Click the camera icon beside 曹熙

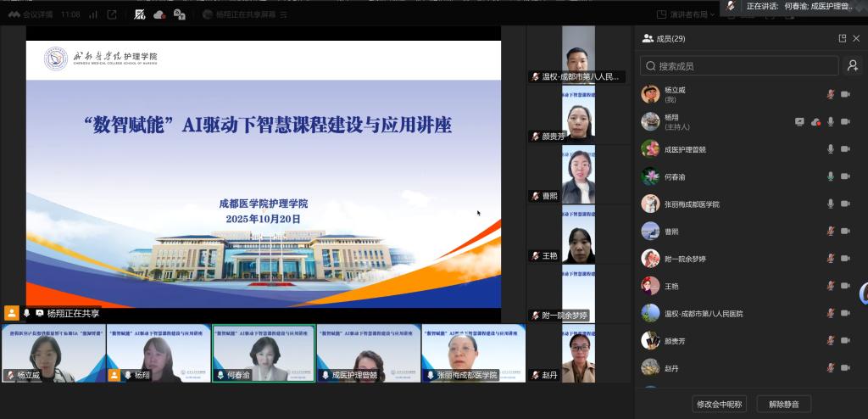click(845, 232)
